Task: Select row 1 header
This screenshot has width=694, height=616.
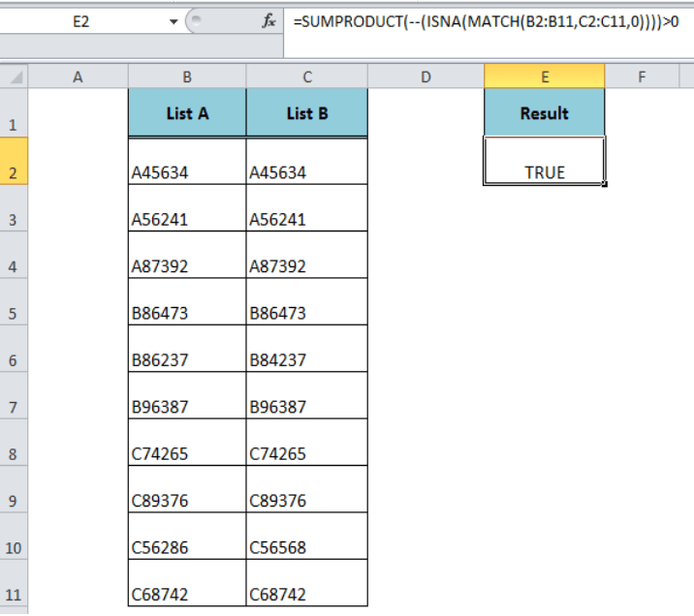Action: [14, 112]
